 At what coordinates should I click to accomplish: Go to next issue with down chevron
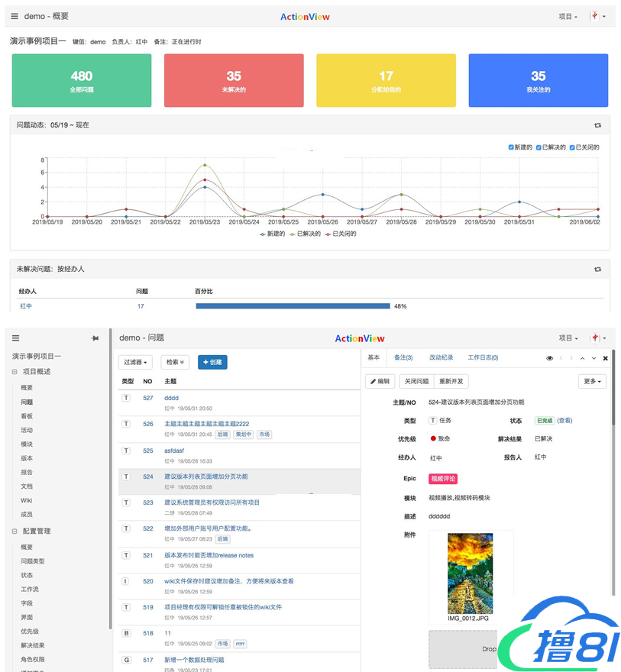(x=593, y=358)
